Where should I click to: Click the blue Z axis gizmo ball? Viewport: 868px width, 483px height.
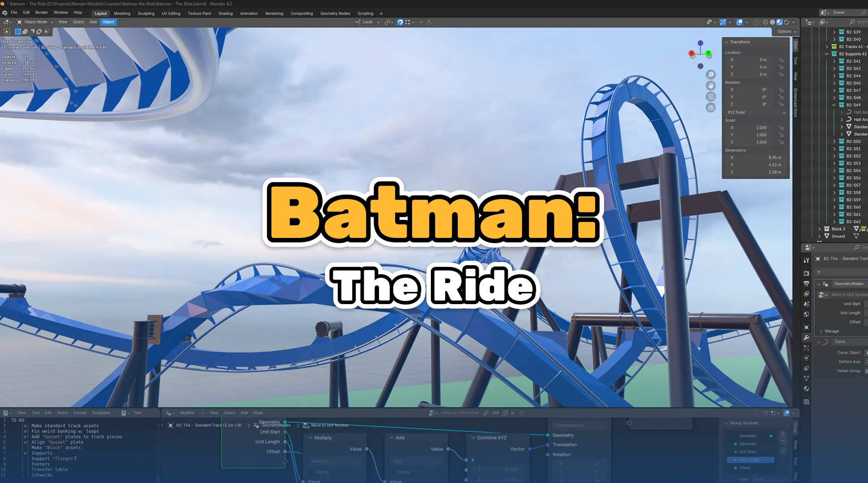tap(700, 43)
